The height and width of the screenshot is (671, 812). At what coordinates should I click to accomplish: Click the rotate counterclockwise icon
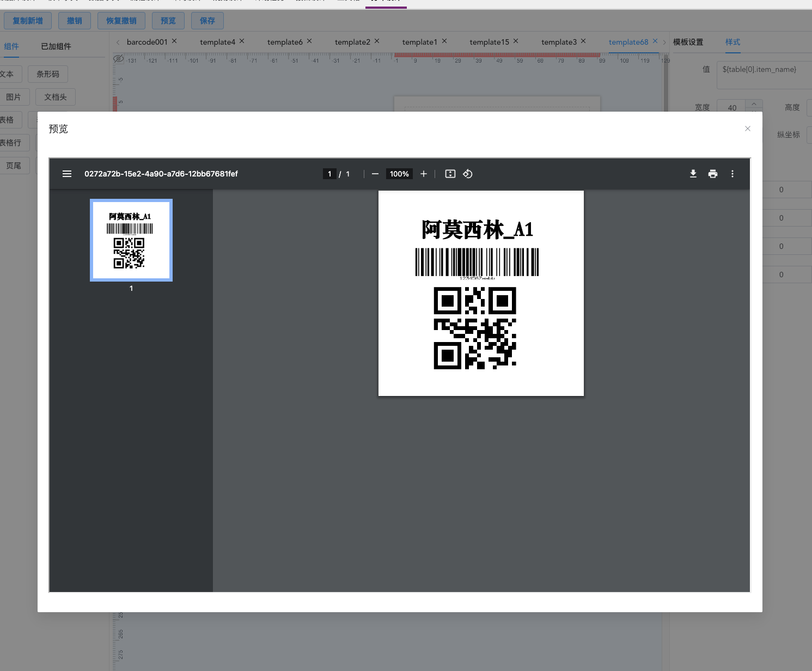pyautogui.click(x=468, y=174)
